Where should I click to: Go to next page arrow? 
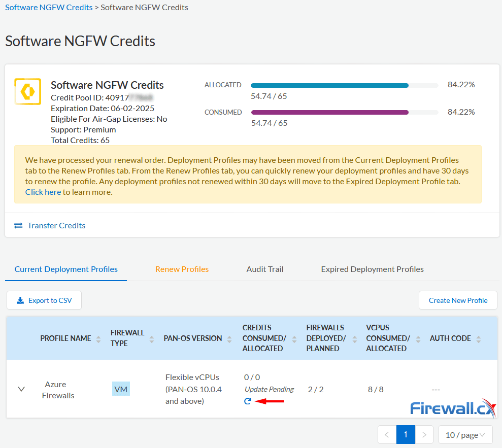(x=424, y=435)
